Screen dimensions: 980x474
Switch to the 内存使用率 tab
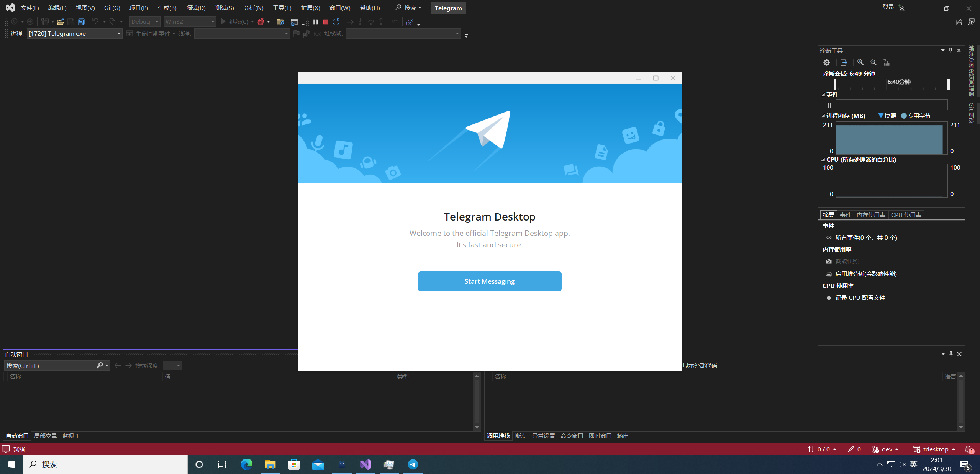[871, 215]
